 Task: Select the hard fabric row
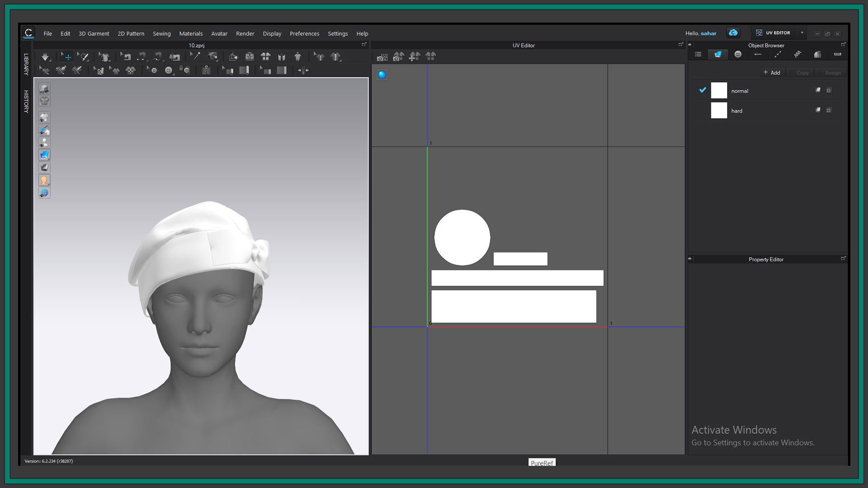(x=768, y=110)
